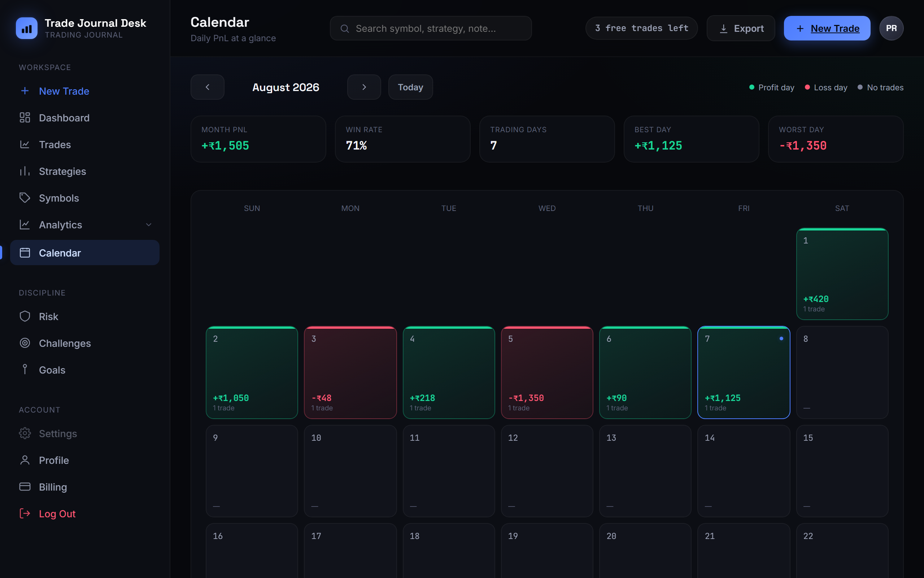Click the Goals pin icon
The image size is (924, 578).
pyautogui.click(x=25, y=370)
